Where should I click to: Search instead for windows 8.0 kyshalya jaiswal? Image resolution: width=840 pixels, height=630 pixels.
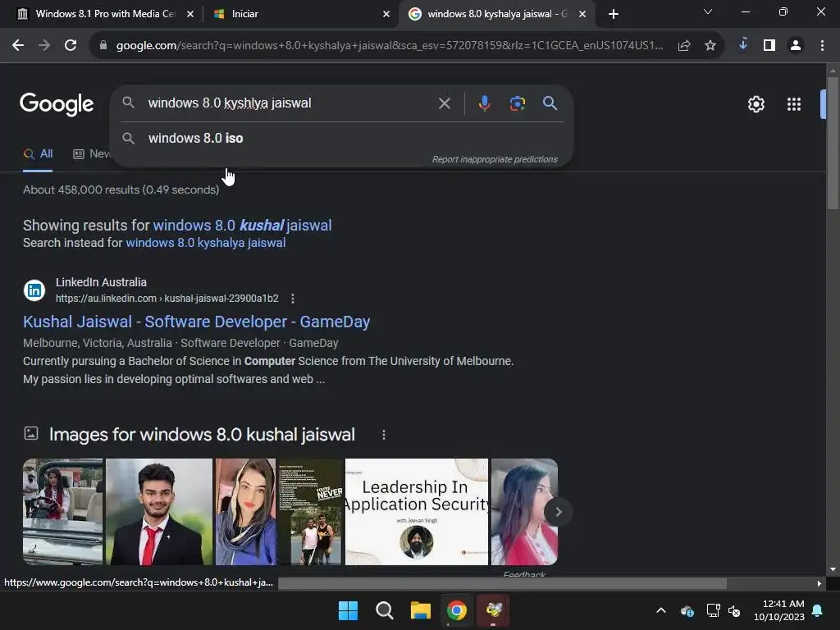[x=206, y=243]
